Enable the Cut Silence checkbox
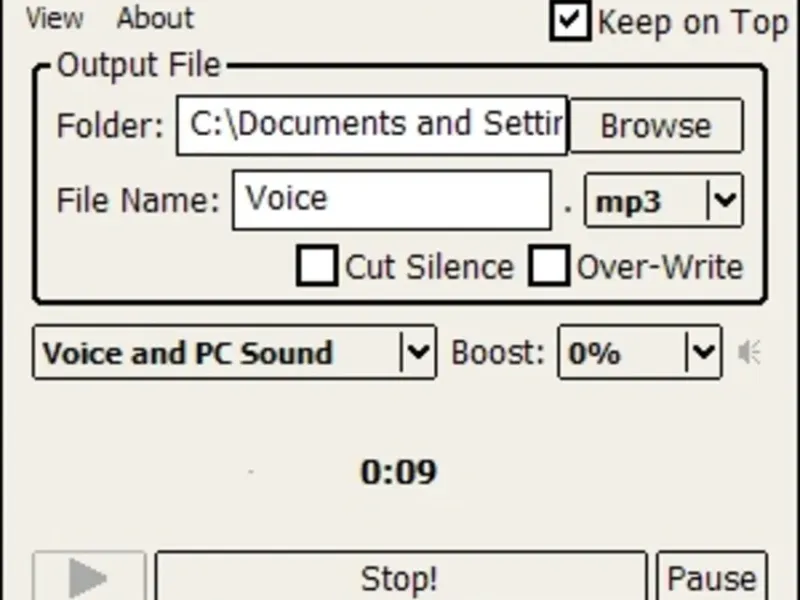The height and width of the screenshot is (600, 800). 317,267
